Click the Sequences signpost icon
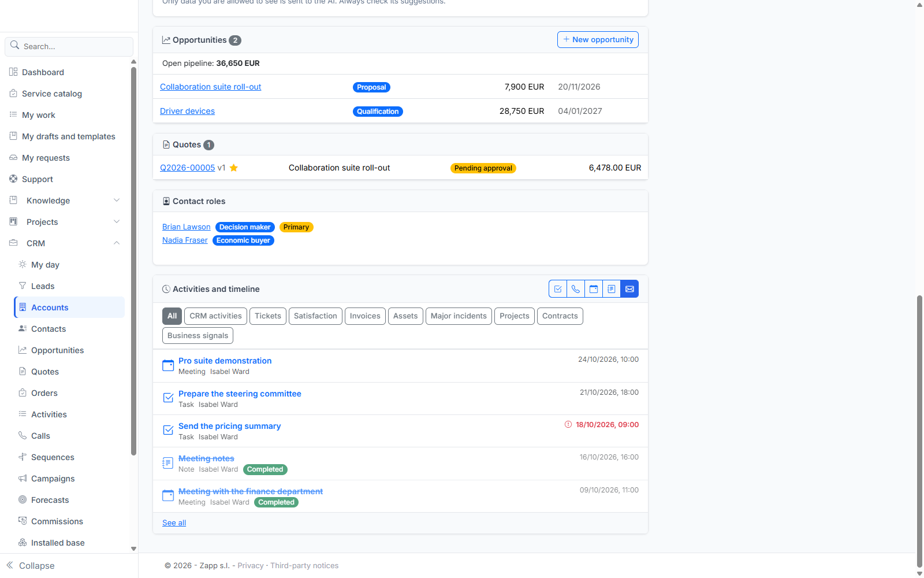This screenshot has width=924, height=578. [23, 457]
